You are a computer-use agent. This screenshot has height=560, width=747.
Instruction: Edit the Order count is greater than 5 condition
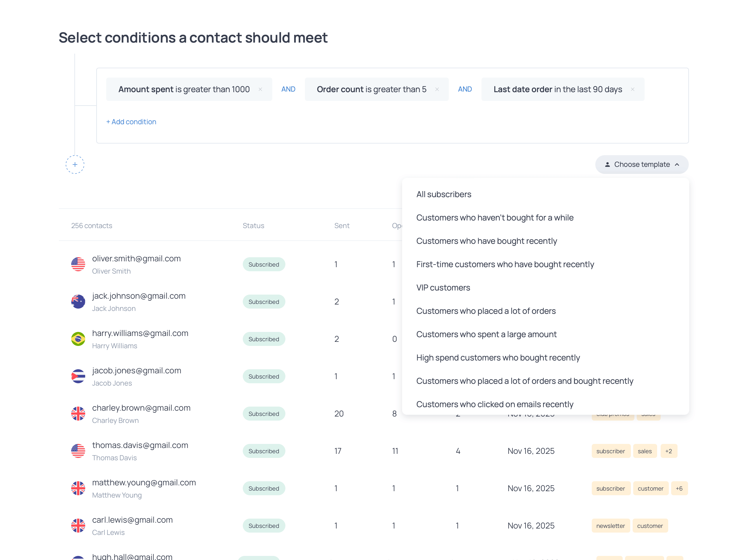click(x=371, y=90)
